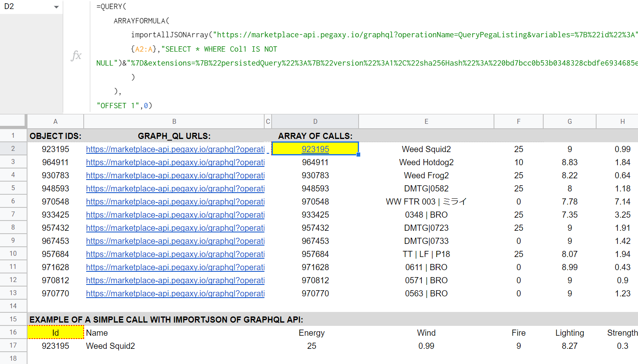The image size is (638, 364).
Task: Select row 14 header
Action: (x=13, y=306)
